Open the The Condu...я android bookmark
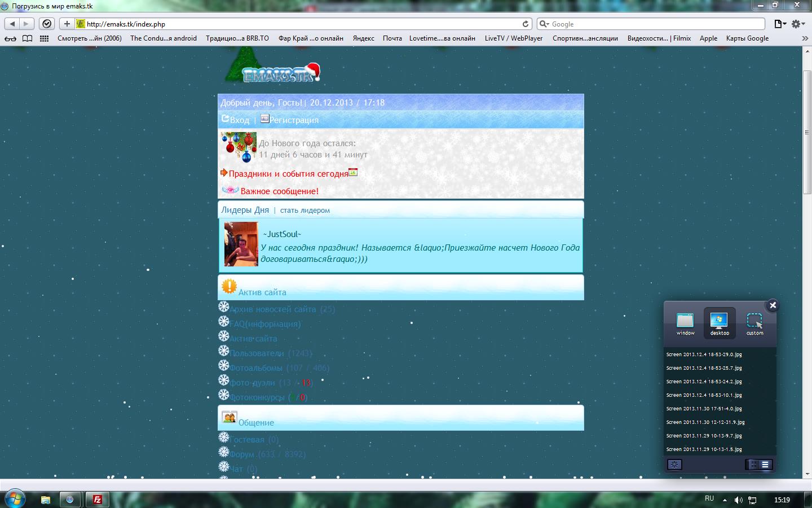The height and width of the screenshot is (508, 812). [x=164, y=38]
